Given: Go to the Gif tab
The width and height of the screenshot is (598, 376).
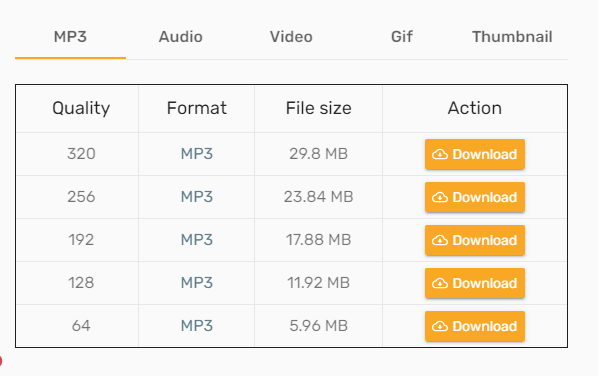Looking at the screenshot, I should [x=402, y=37].
